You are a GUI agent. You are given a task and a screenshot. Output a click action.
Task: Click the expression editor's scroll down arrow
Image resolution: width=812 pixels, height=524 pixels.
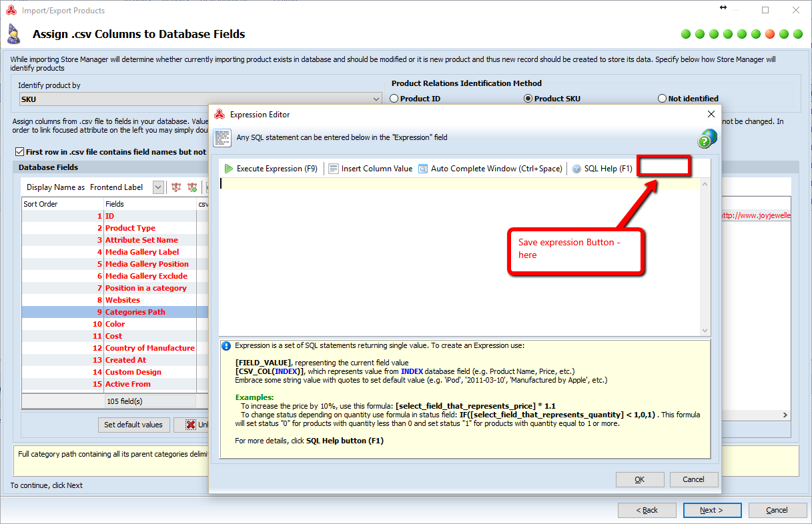705,331
